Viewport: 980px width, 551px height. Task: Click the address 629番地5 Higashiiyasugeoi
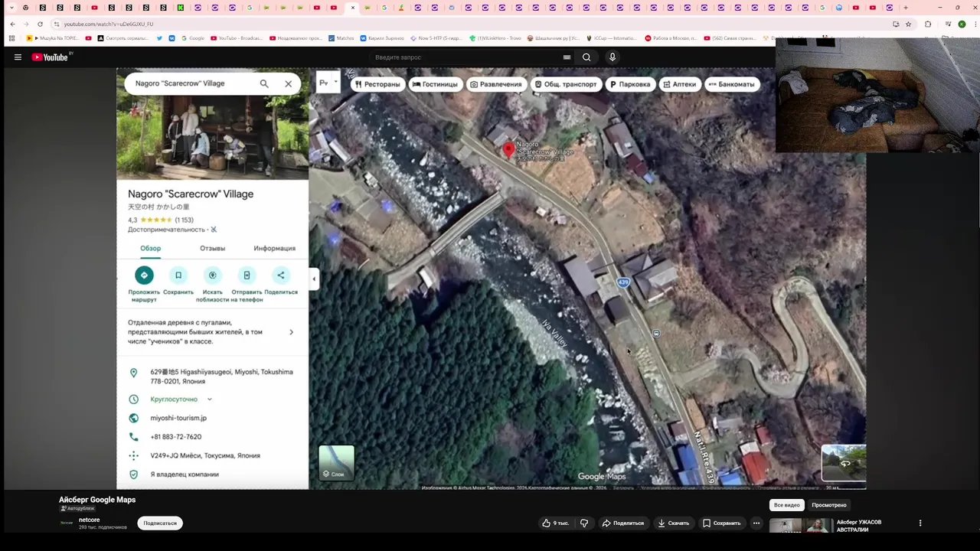click(x=221, y=377)
